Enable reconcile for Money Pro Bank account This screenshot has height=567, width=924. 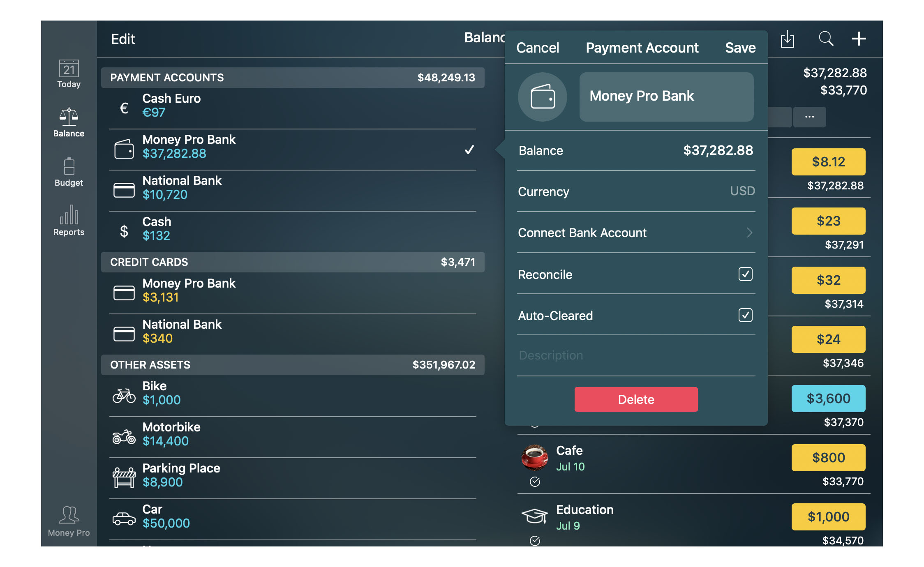pyautogui.click(x=745, y=274)
